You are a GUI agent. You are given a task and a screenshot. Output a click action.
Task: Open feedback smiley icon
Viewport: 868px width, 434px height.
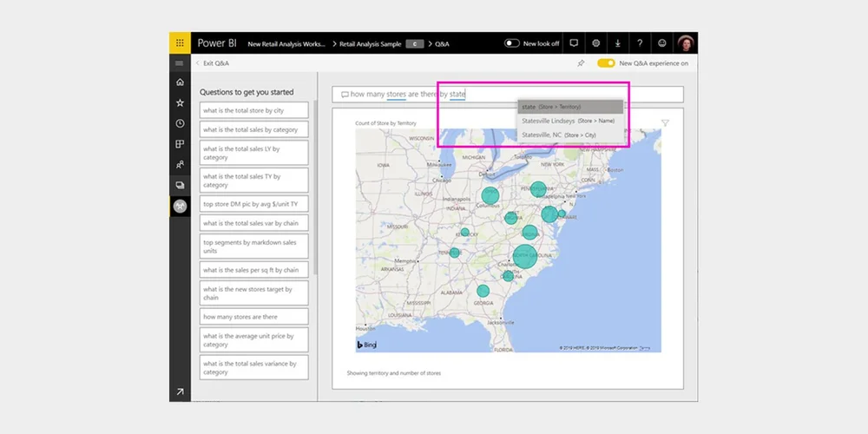[662, 43]
